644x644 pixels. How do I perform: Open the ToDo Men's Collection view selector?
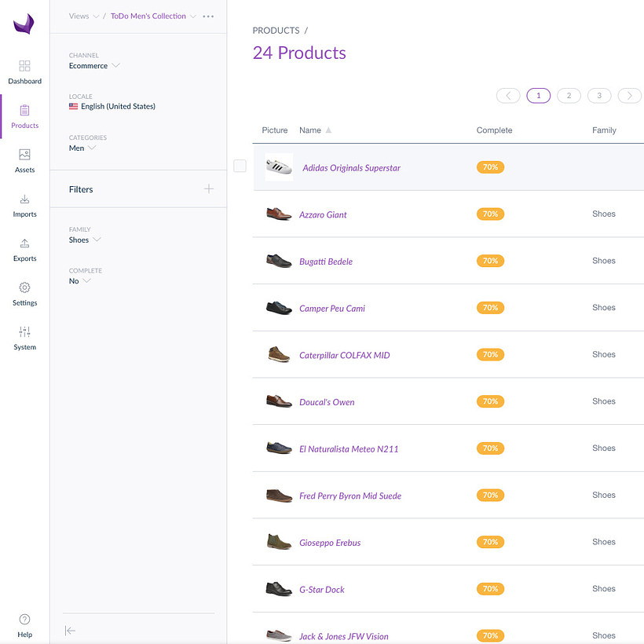(153, 16)
